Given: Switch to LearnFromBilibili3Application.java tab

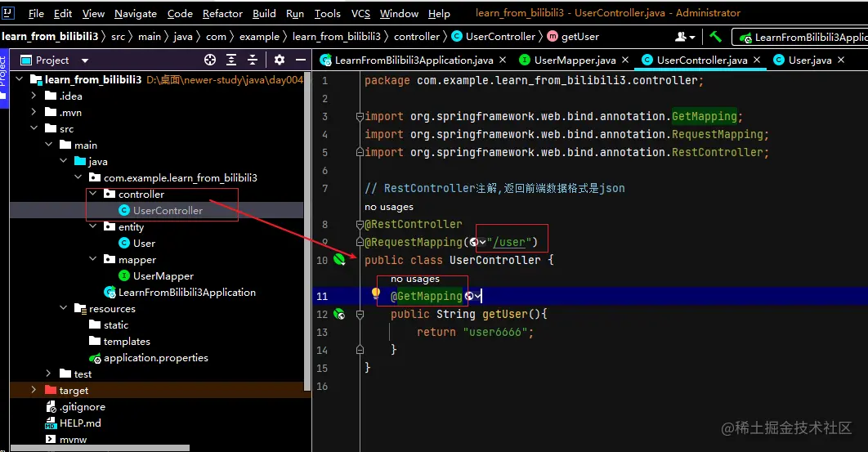Looking at the screenshot, I should click(x=414, y=60).
